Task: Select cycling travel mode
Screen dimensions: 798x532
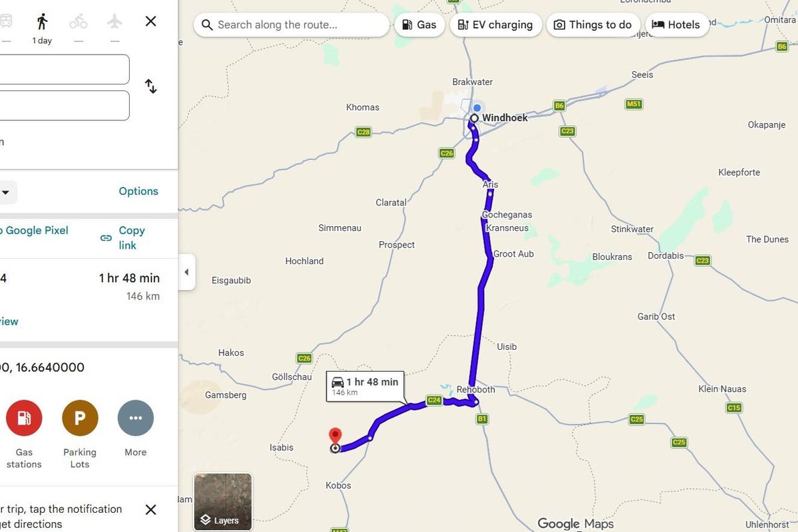Action: [x=78, y=22]
